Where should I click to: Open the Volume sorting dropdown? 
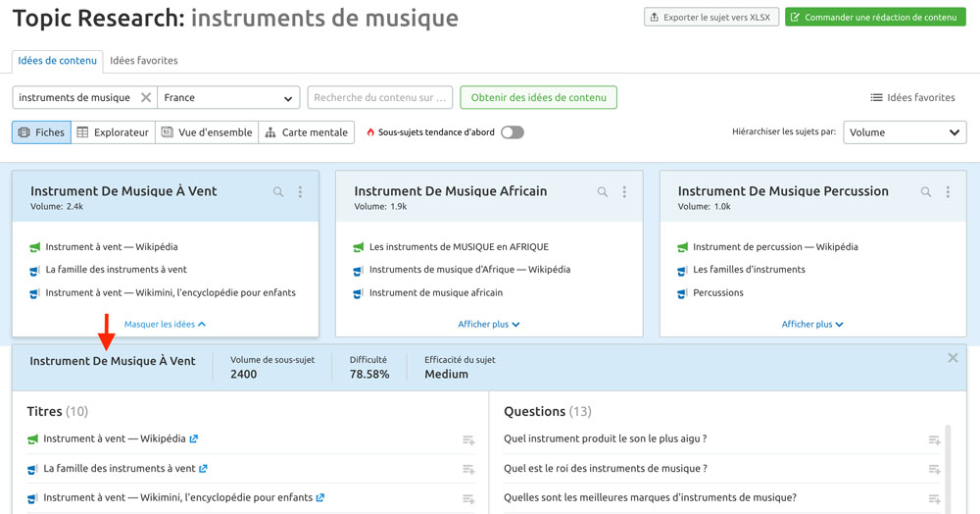905,132
